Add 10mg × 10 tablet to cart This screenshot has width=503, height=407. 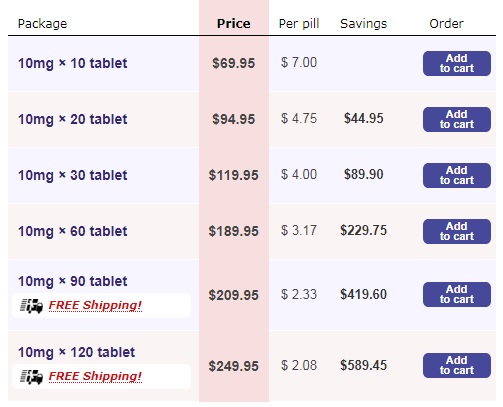(457, 63)
